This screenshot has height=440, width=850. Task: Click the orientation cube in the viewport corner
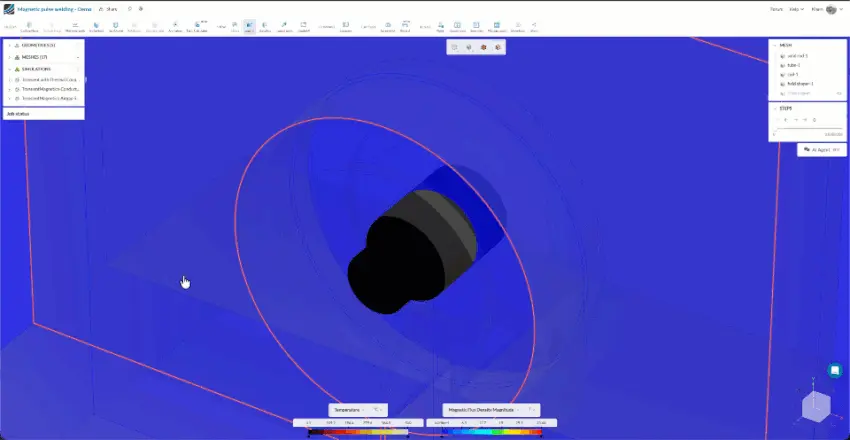pos(816,406)
